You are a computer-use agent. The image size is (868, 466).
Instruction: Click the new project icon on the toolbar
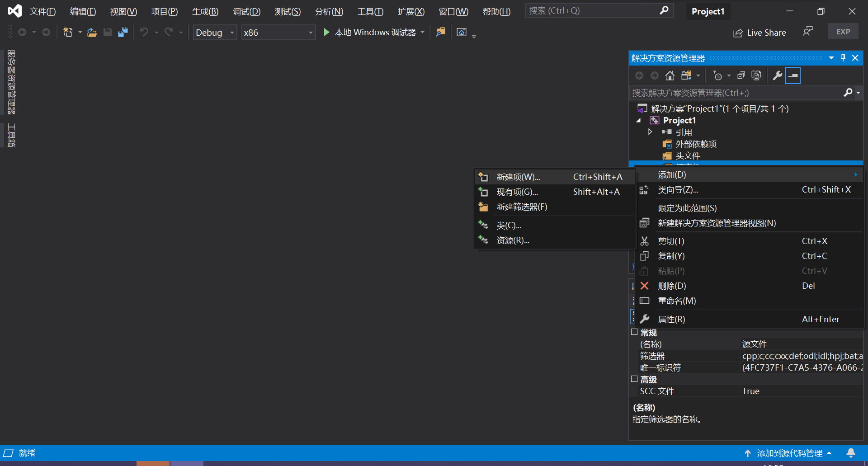click(68, 32)
